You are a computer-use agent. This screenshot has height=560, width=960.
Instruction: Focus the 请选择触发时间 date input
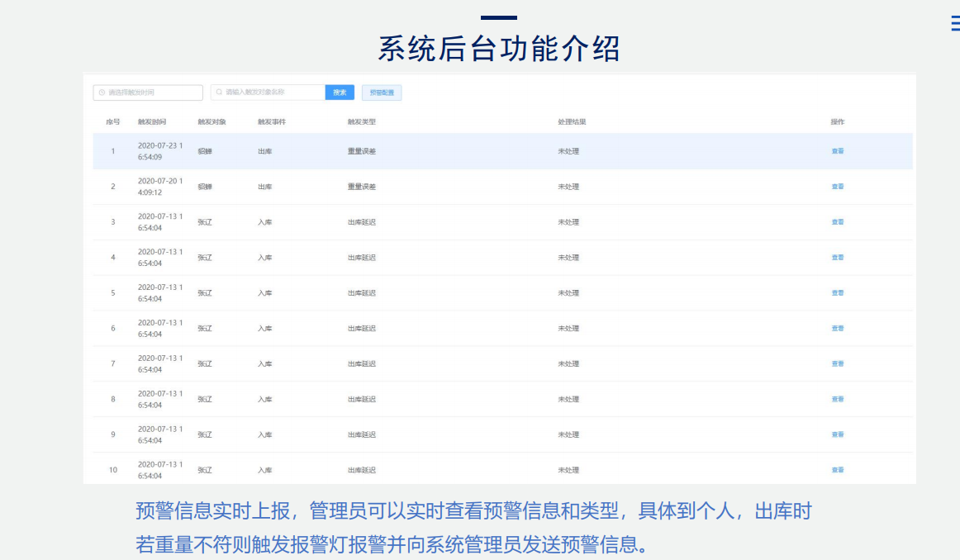click(148, 93)
